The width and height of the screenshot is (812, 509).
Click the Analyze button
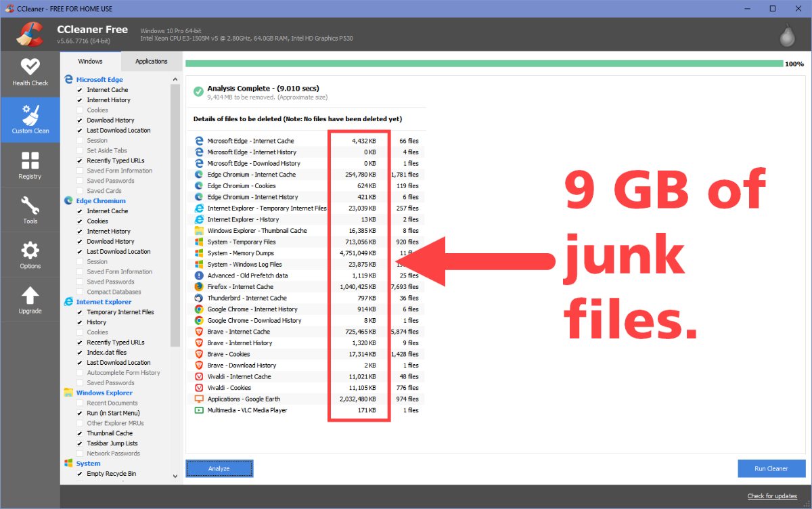pos(219,468)
